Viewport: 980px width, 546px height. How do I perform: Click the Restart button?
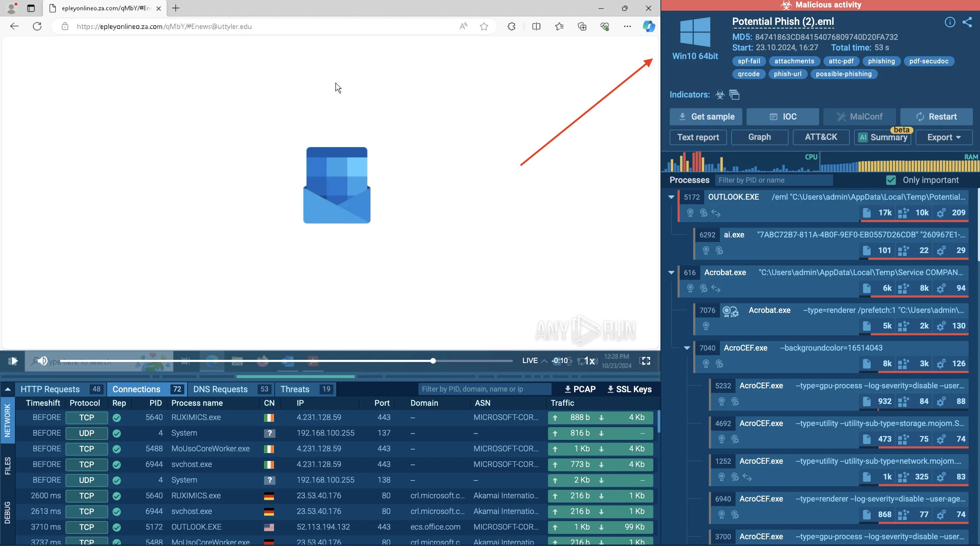point(936,117)
